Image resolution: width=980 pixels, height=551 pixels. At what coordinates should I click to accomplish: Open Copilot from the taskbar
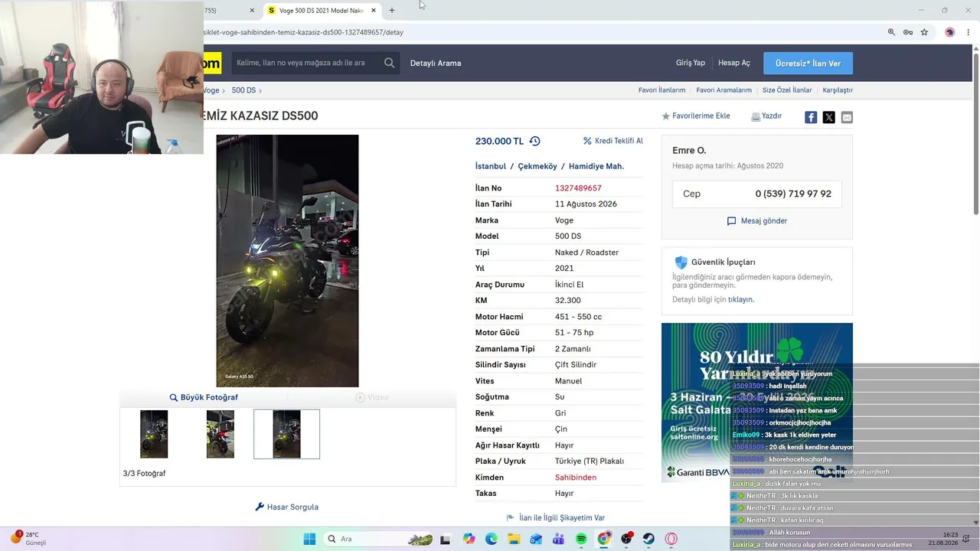point(469,539)
